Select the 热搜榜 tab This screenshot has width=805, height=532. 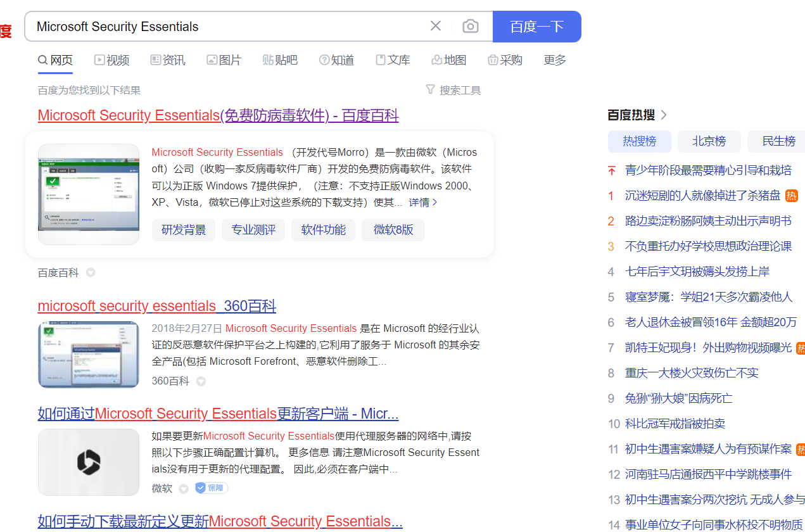[x=640, y=141]
